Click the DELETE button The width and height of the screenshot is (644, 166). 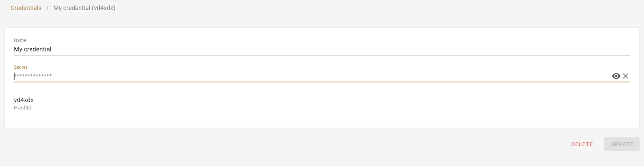582,144
